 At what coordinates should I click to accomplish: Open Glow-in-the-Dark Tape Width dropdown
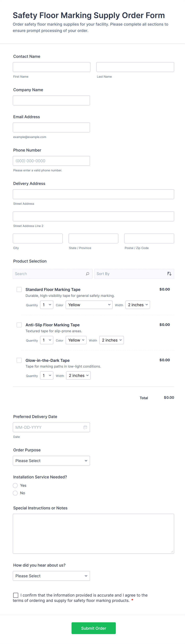pyautogui.click(x=78, y=376)
